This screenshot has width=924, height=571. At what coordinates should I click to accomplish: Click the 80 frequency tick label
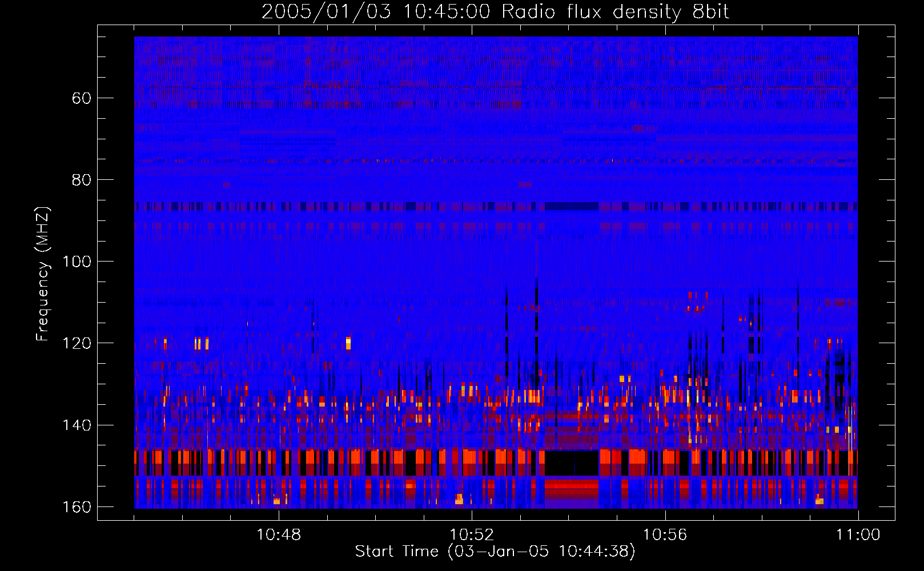81,180
